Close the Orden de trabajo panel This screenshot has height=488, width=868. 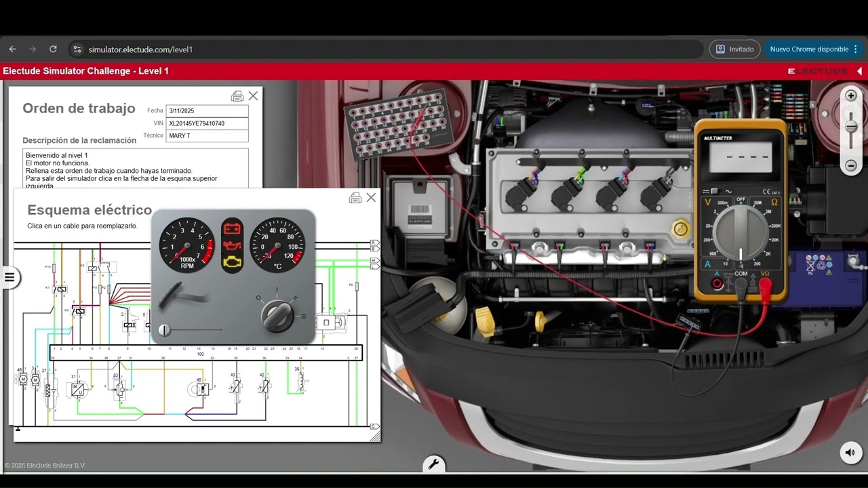tap(253, 96)
